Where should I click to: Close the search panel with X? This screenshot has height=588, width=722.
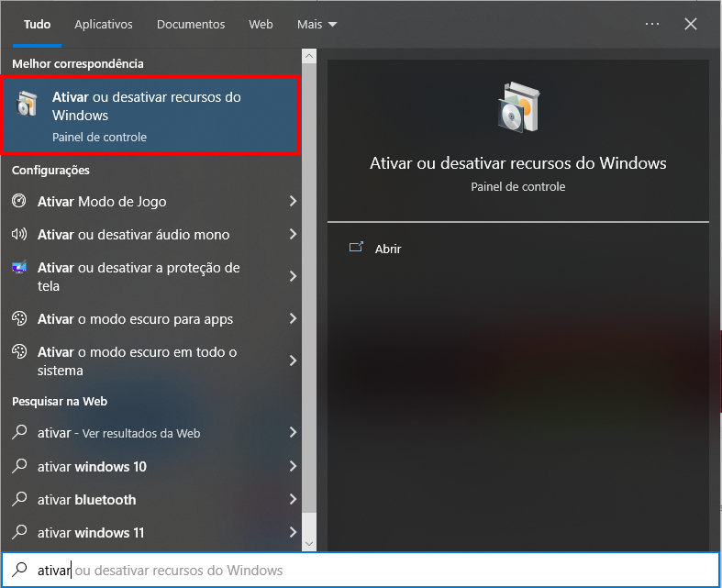tap(691, 24)
